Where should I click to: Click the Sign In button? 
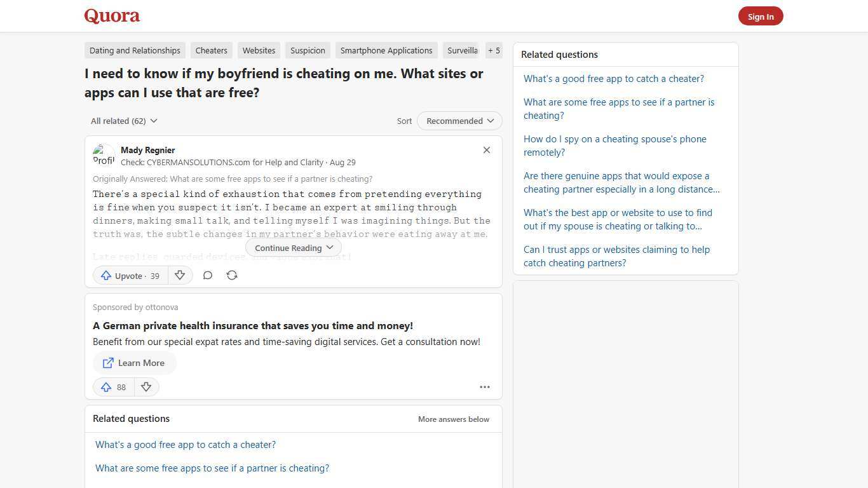coord(761,16)
